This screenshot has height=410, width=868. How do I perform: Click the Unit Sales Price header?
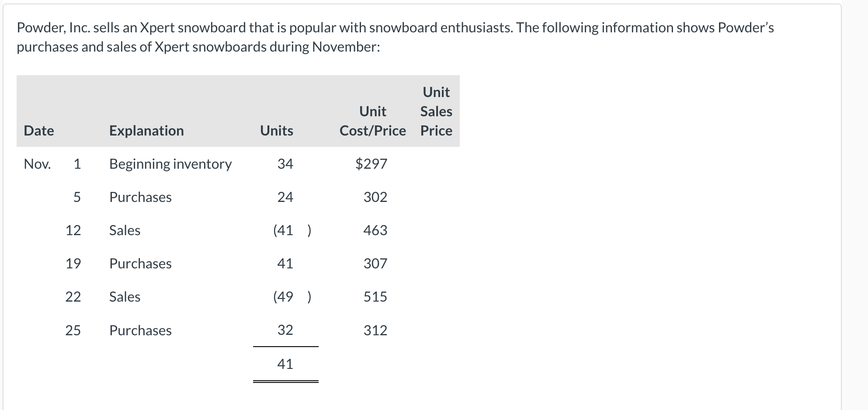pyautogui.click(x=436, y=111)
